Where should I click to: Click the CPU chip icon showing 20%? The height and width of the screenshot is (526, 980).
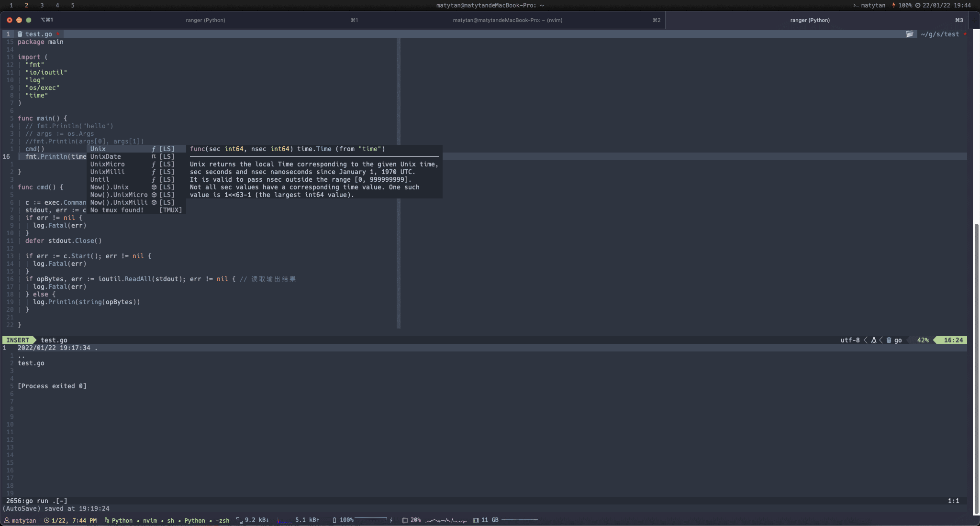[405, 520]
